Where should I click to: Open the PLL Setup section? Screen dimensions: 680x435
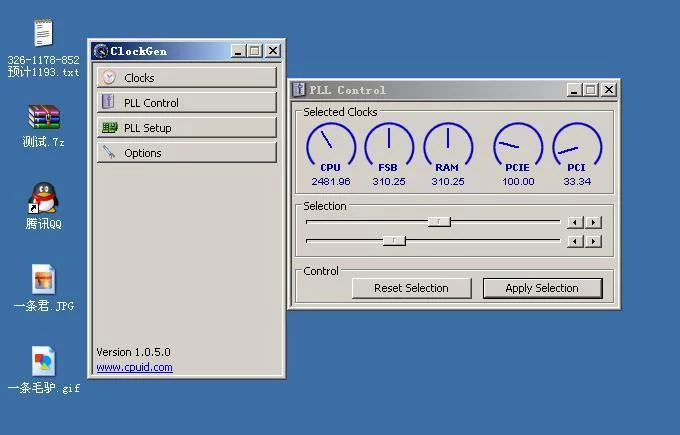186,128
